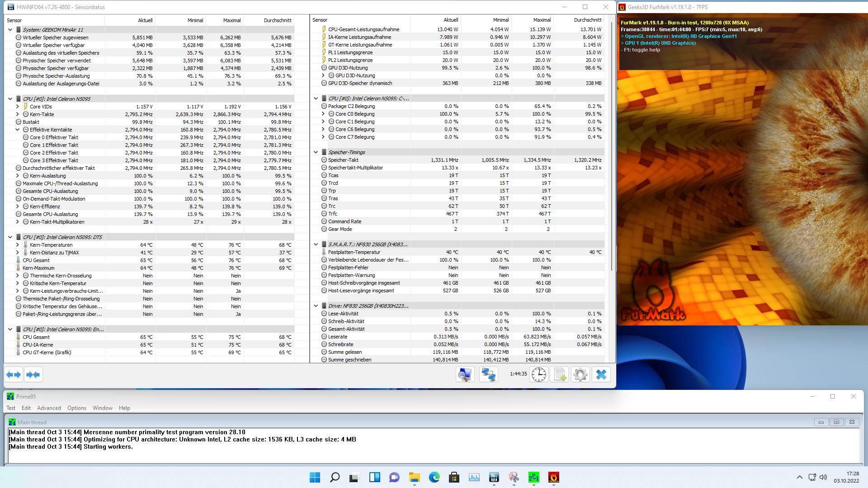Collapse the System: GEEKOM MiniAir 11 group
This screenshot has width=868, height=488.
[10, 30]
